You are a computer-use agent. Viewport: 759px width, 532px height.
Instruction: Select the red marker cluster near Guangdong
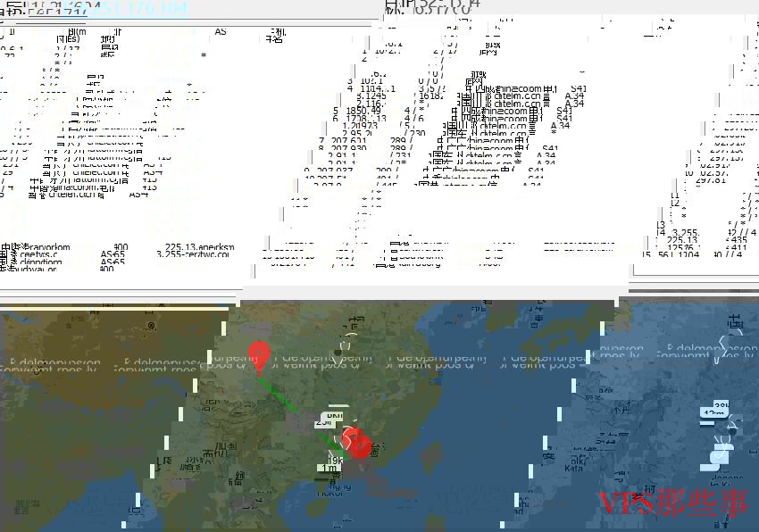[356, 443]
